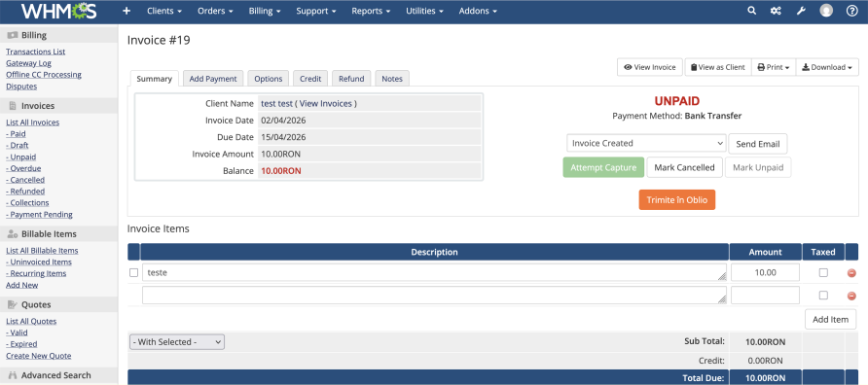Select the Summary tab
This screenshot has height=385, width=868.
click(155, 79)
